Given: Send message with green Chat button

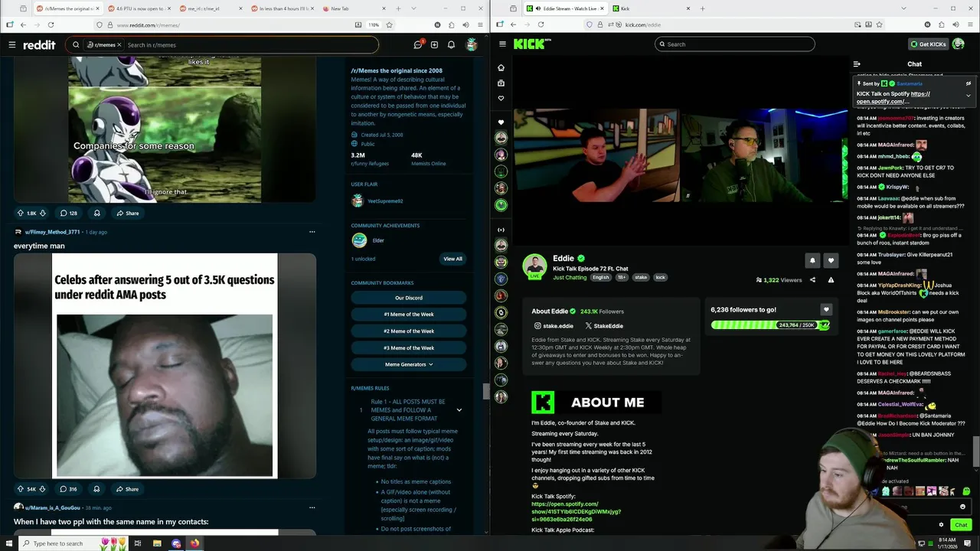Looking at the screenshot, I should (x=961, y=525).
